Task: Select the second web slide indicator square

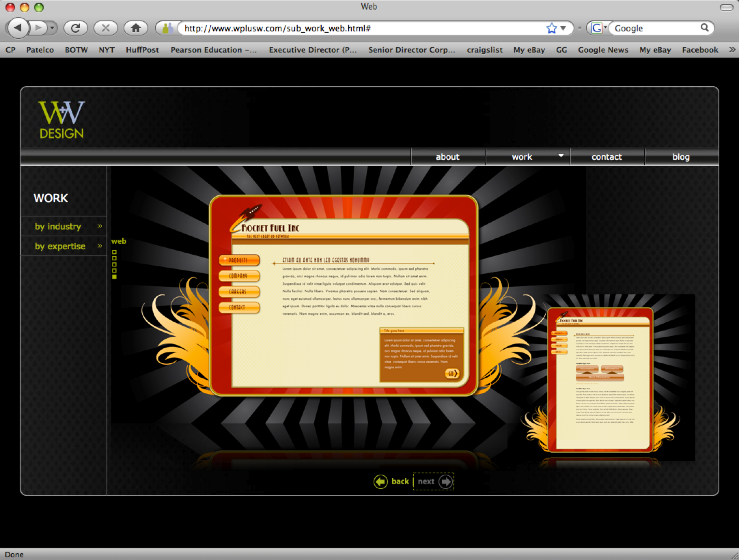Action: 114,258
